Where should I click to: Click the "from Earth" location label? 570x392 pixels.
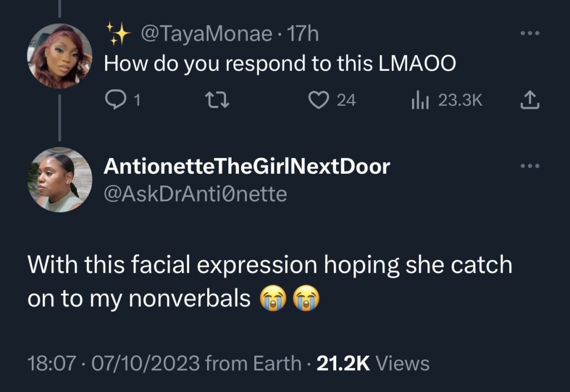(253, 364)
